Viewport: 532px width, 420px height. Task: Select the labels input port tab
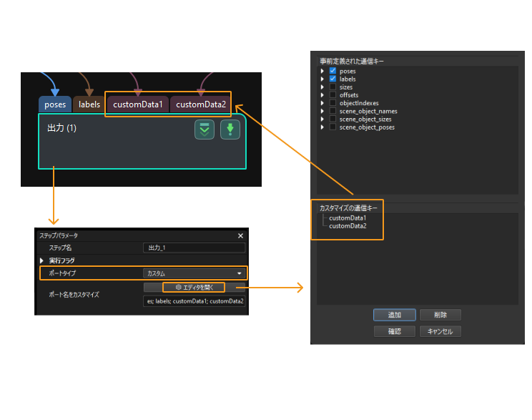tap(89, 104)
